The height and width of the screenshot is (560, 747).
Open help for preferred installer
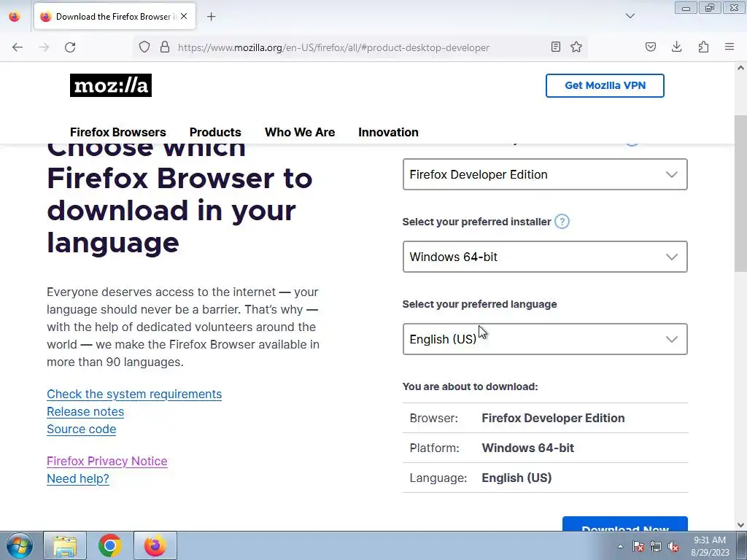click(562, 222)
